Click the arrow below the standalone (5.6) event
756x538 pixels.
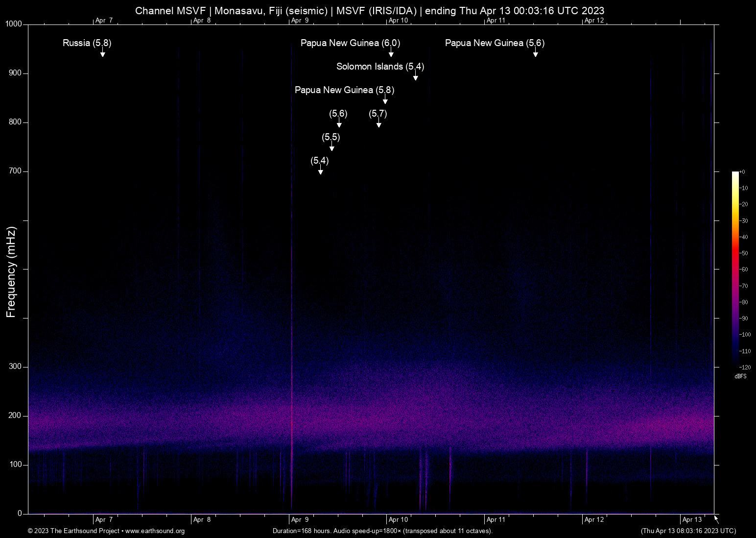[339, 124]
